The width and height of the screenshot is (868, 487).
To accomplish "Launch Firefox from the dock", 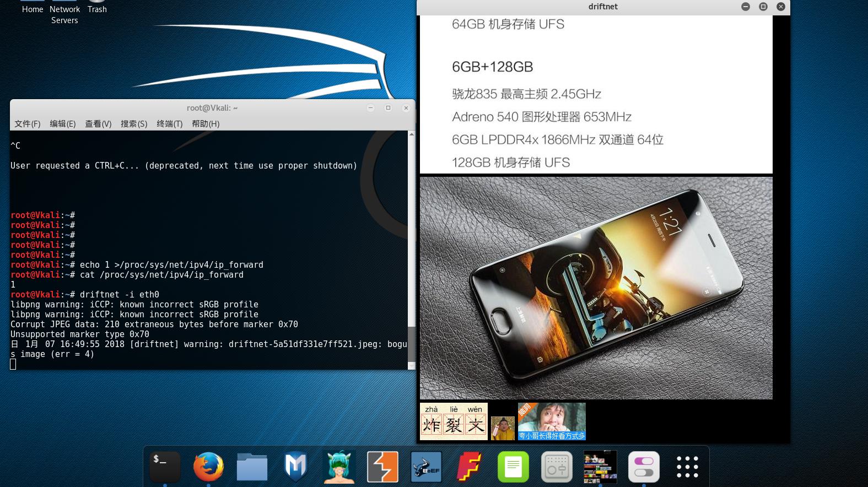I will click(208, 467).
